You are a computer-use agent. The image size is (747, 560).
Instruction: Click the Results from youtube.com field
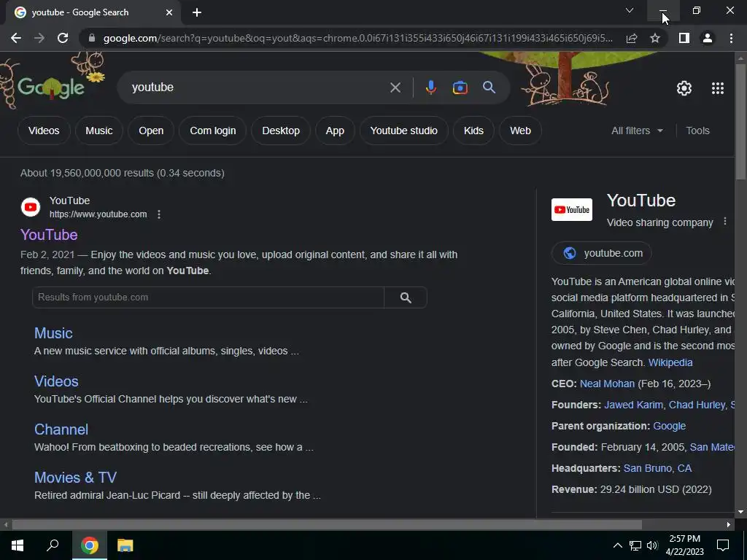208,297
